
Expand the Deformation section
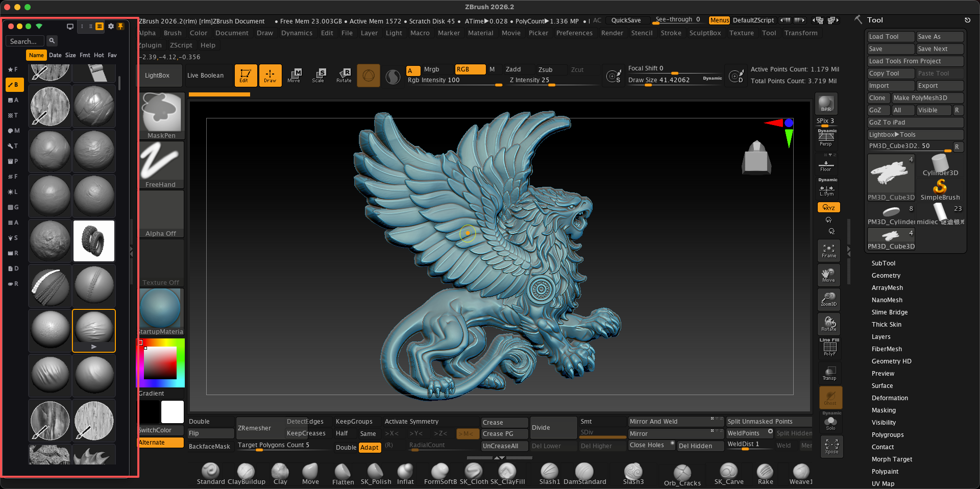(890, 398)
